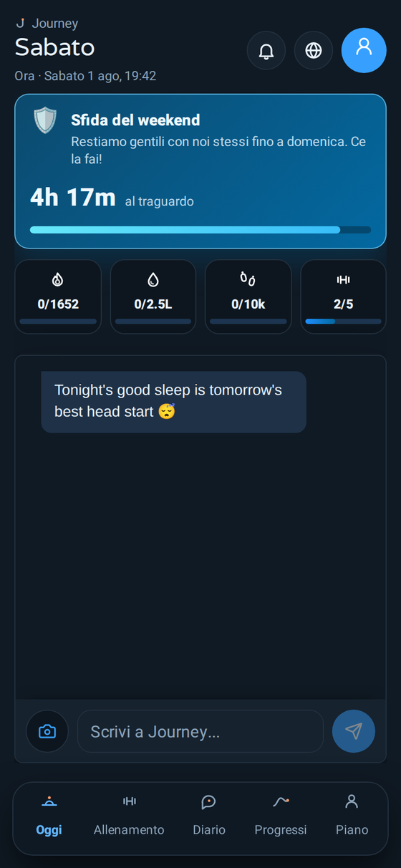Open the user profile avatar
The image size is (401, 868).
(364, 50)
